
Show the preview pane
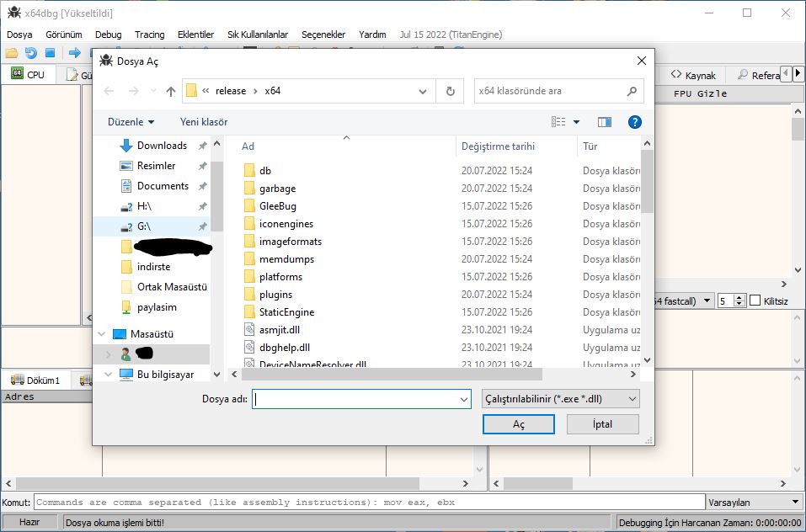(605, 122)
